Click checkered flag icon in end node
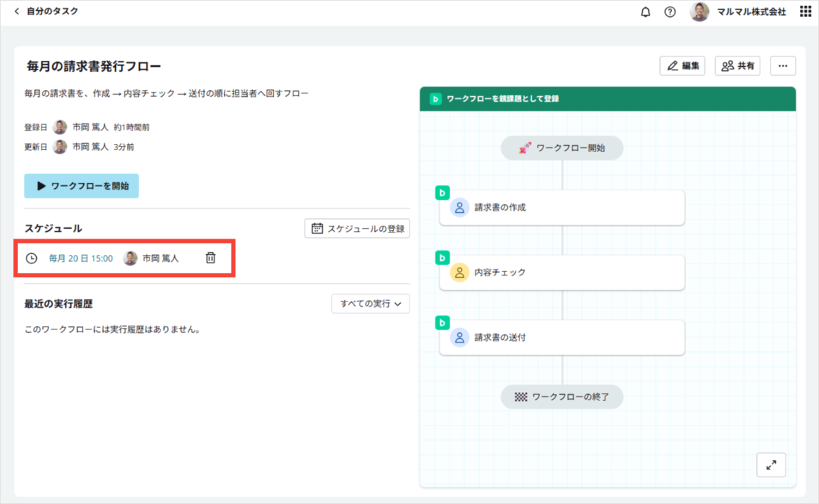 click(x=521, y=396)
